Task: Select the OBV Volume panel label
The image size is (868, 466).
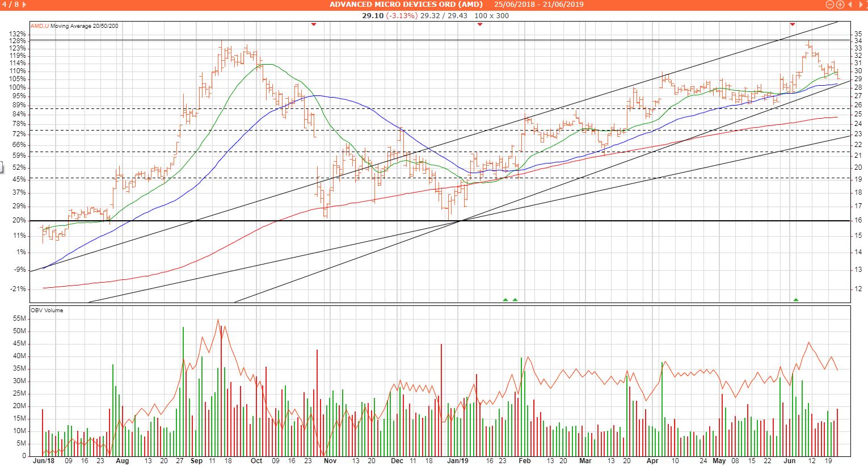Action: point(47,310)
